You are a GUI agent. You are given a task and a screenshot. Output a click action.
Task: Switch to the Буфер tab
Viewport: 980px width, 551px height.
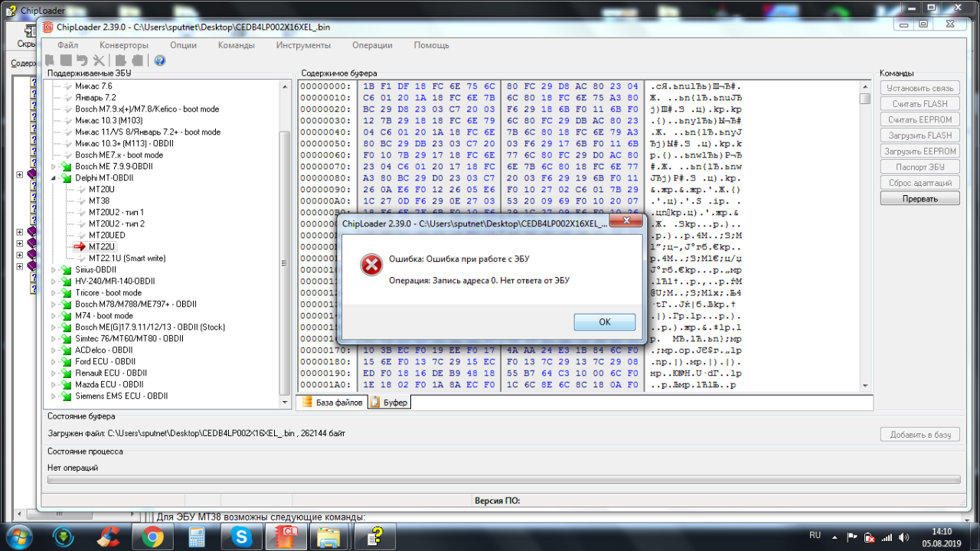click(x=390, y=402)
